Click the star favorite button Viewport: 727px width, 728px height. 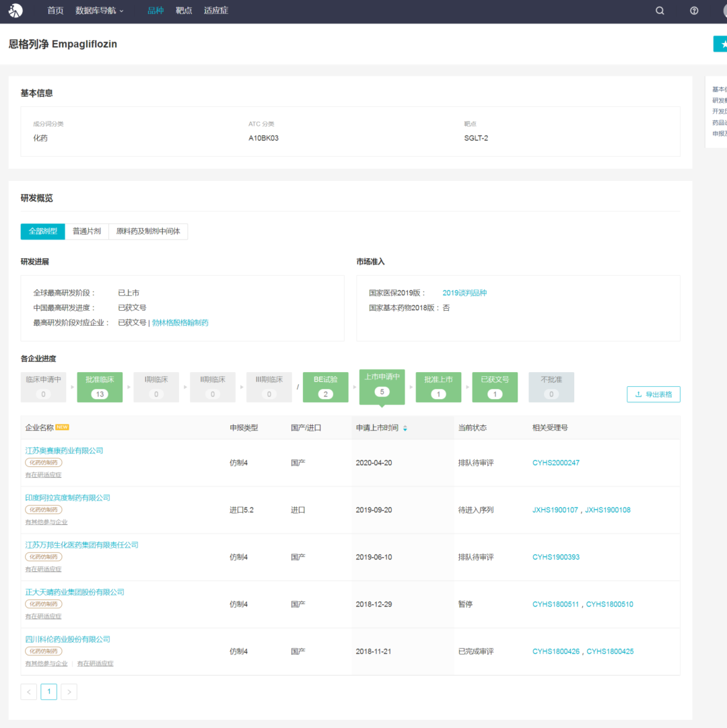coord(721,44)
